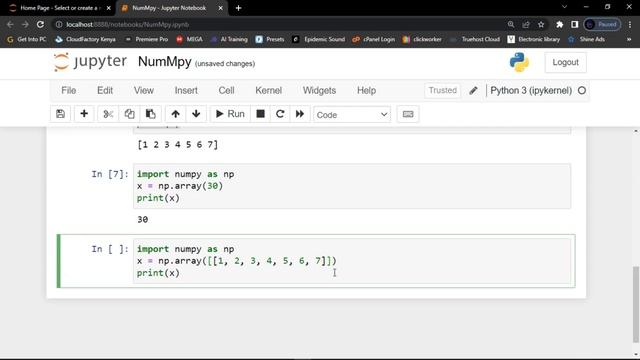Move selected cell down arrow
640x360 pixels.
[x=196, y=114]
